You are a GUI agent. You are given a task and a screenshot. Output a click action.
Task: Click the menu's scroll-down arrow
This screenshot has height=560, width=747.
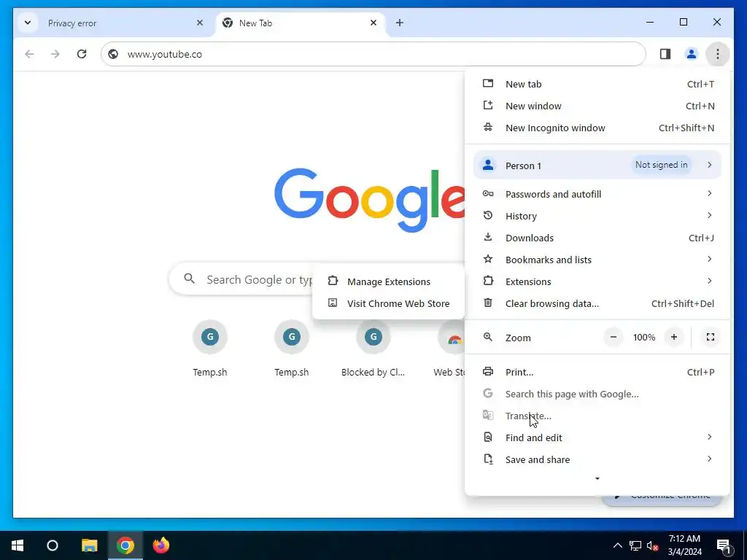[597, 478]
